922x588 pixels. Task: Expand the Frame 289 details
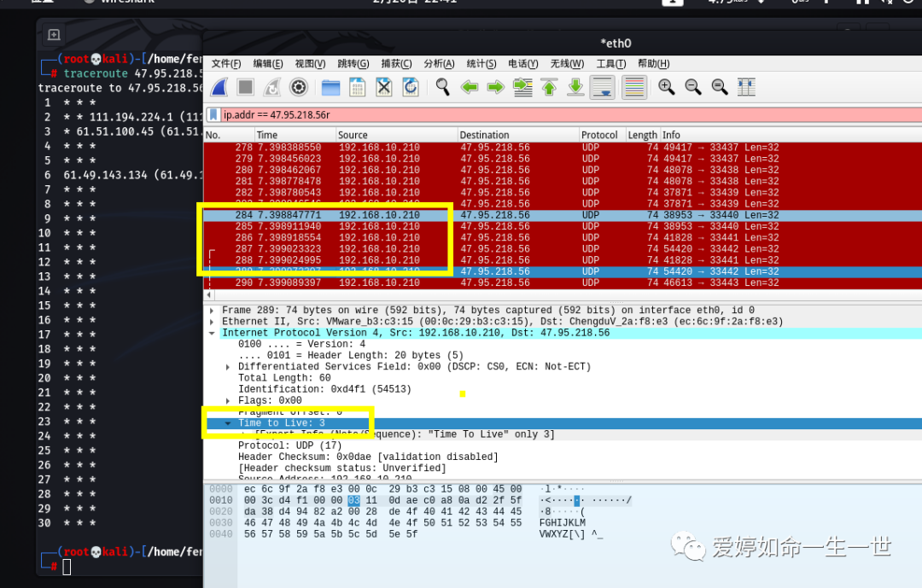212,311
